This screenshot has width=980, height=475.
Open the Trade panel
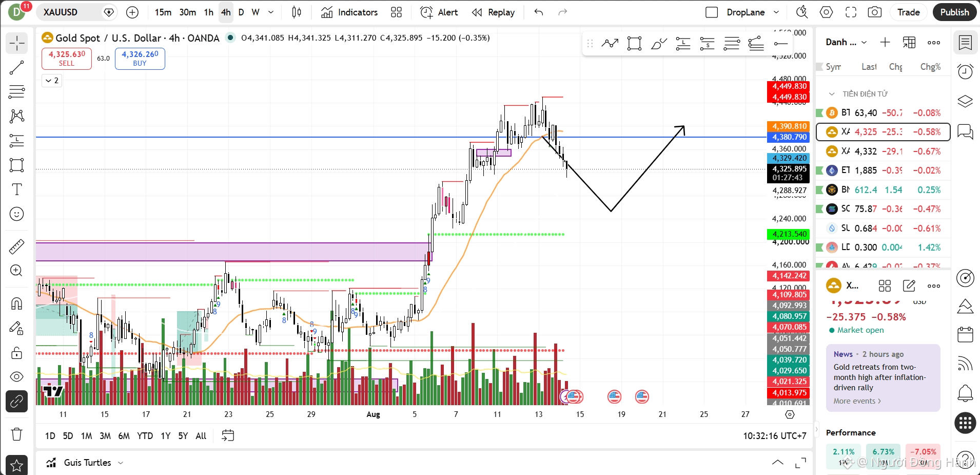coord(908,12)
